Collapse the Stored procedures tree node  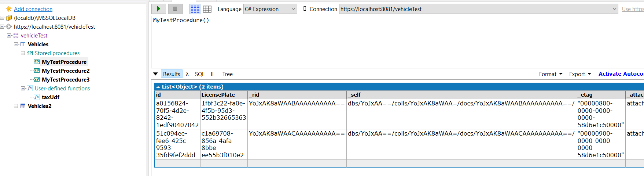23,53
